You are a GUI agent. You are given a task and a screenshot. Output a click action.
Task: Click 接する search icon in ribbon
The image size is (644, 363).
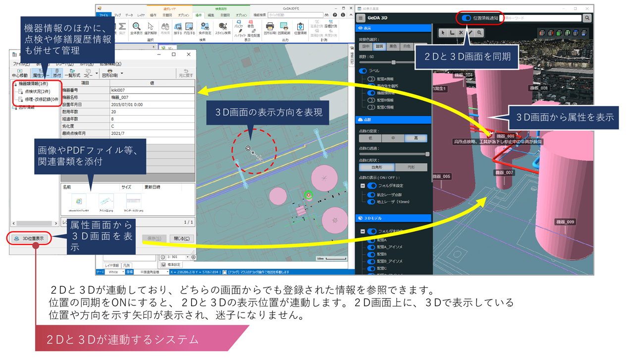(x=177, y=28)
